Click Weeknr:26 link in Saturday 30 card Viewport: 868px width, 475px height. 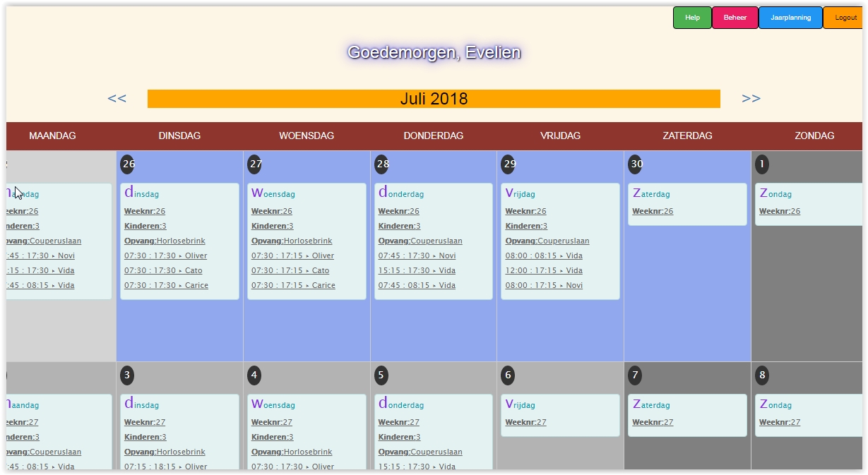[653, 211]
